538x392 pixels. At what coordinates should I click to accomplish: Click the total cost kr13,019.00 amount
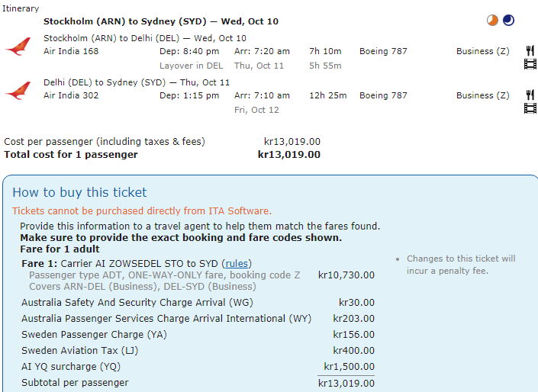pyautogui.click(x=288, y=155)
